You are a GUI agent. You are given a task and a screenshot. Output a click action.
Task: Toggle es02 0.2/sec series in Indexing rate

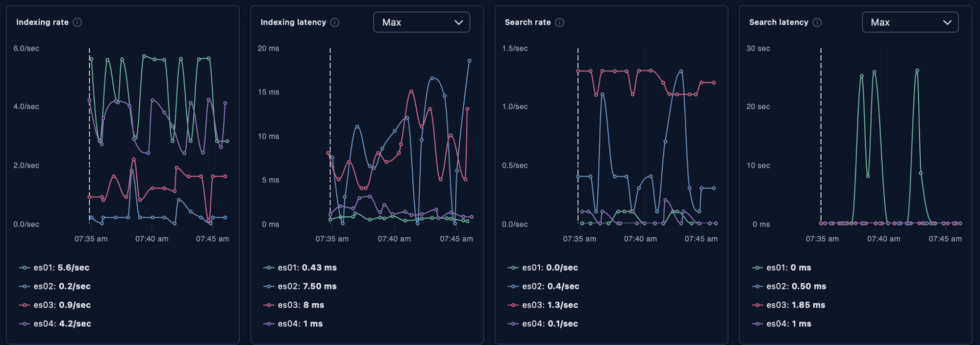click(x=55, y=286)
